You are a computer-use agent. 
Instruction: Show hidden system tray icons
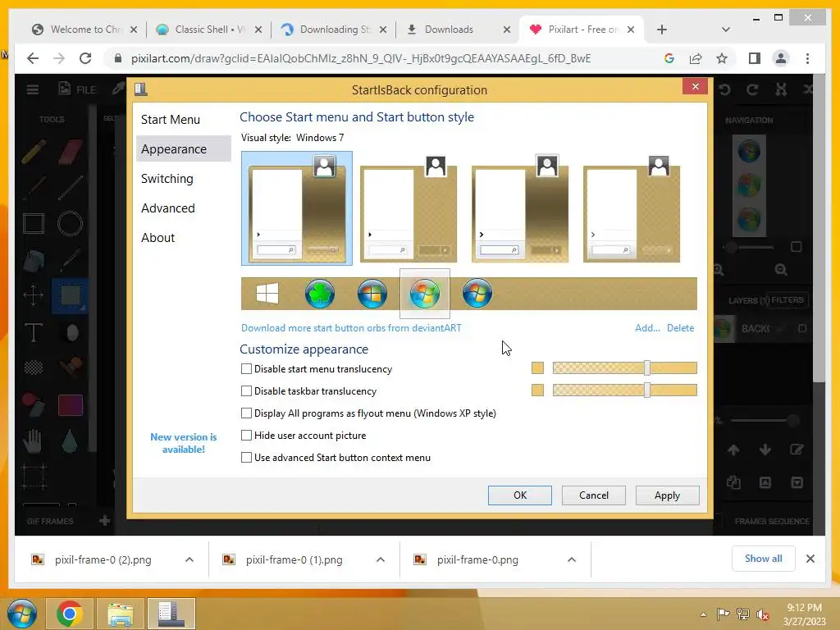(x=703, y=614)
